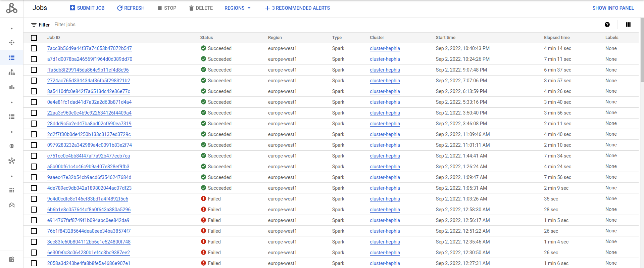Viewport: 644px width, 268px height.
Task: Open the column display options icon
Action: pyautogui.click(x=628, y=25)
